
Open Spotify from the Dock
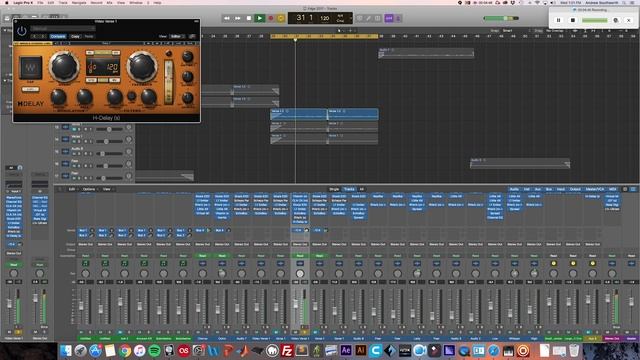(x=154, y=351)
